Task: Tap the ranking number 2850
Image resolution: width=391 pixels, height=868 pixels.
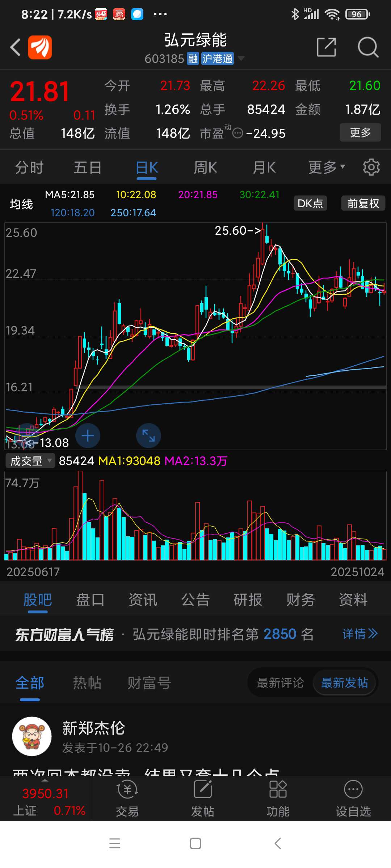Action: point(280,634)
